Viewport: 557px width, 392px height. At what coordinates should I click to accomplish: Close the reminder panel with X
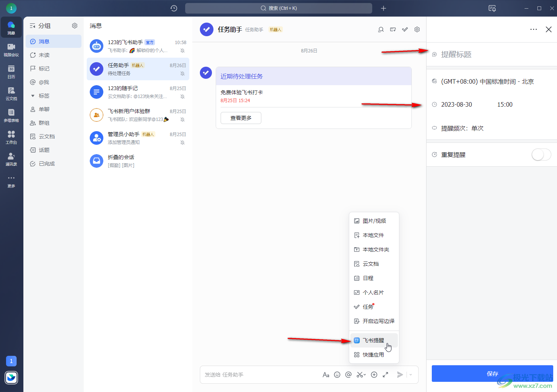pyautogui.click(x=549, y=29)
